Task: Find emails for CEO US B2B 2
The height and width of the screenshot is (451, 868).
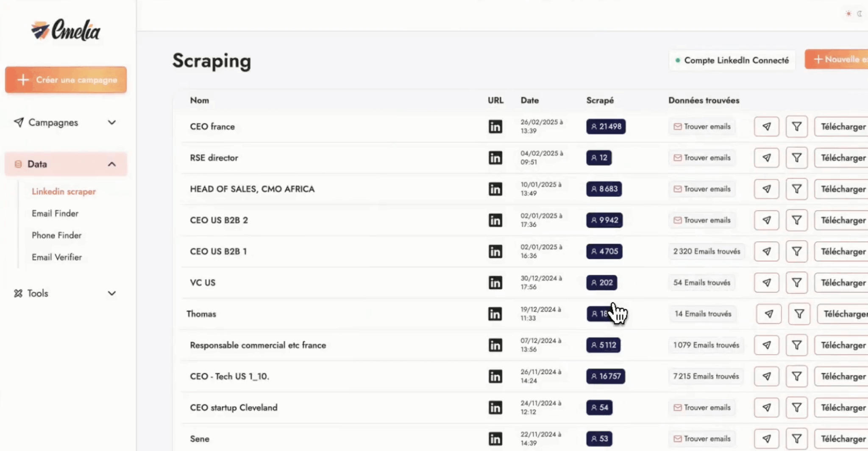Action: [x=702, y=220]
